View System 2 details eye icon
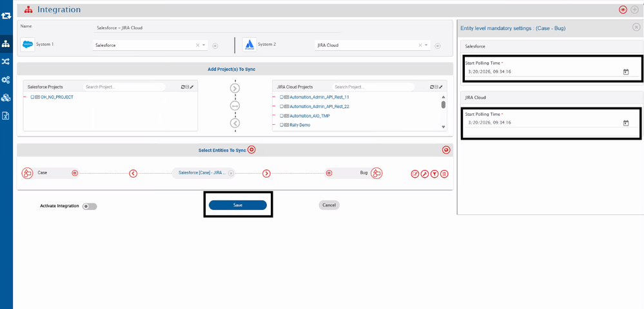 [438, 46]
